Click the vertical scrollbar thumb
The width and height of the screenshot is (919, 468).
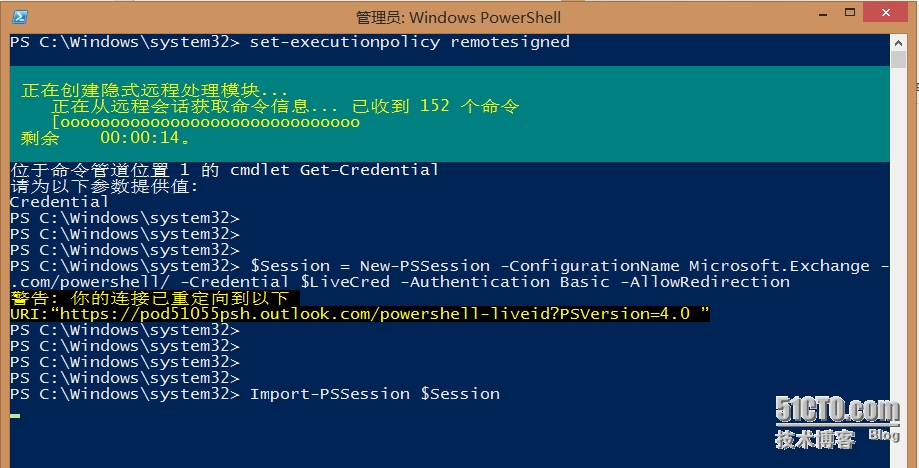899,62
